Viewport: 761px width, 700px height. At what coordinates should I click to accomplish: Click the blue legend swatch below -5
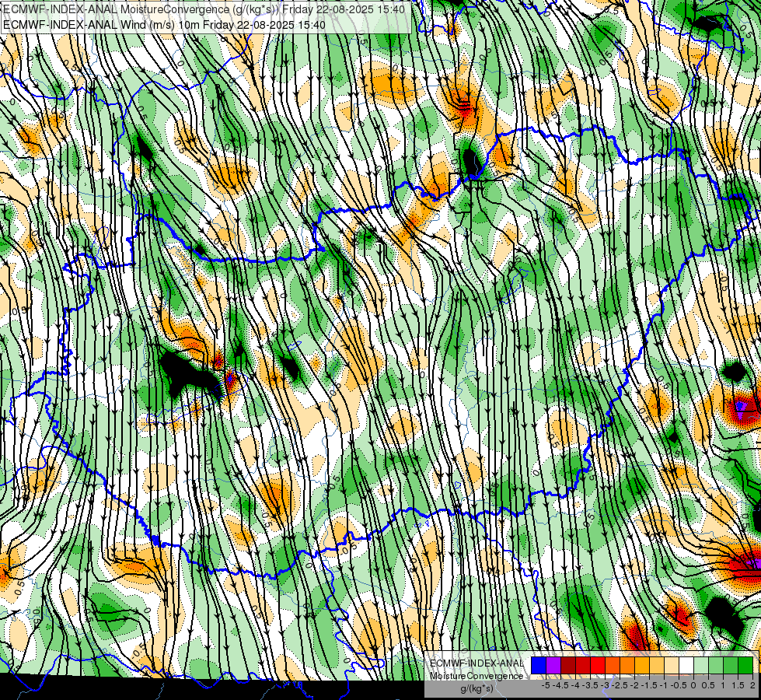point(539,665)
